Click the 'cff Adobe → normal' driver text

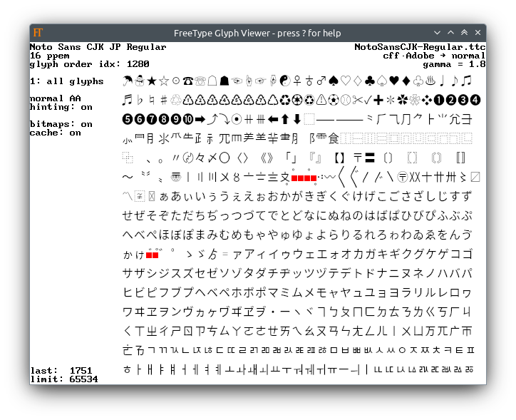[x=434, y=56]
